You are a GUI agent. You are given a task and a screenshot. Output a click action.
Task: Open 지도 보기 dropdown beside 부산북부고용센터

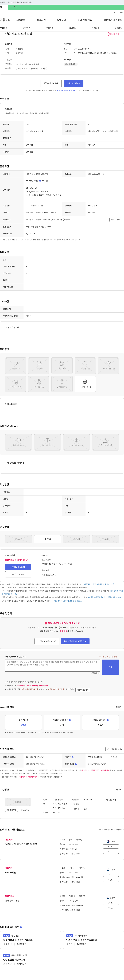115,757
